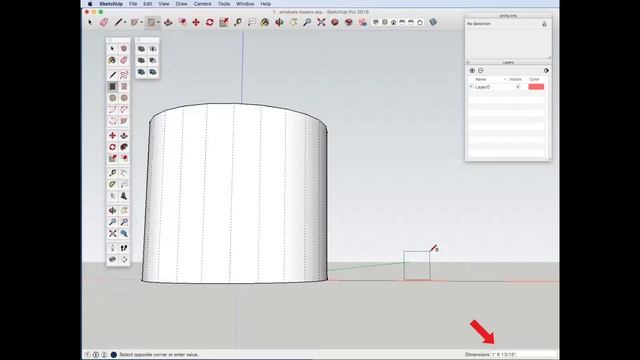
Task: Open the Apple menu
Action: (90, 4)
